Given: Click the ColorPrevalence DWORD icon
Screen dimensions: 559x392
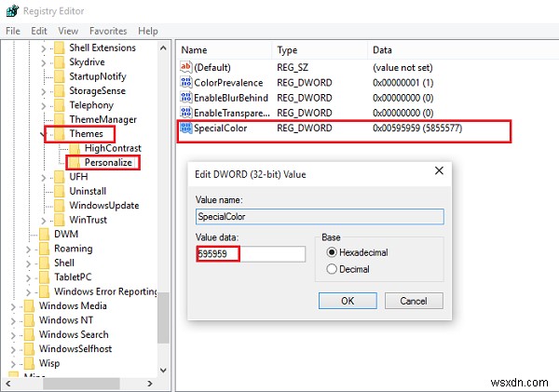Looking at the screenshot, I should [185, 82].
